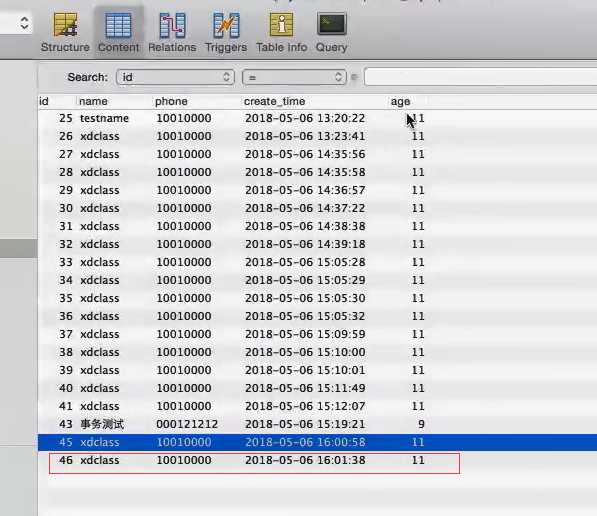Viewport: 597px width, 516px height.
Task: Select the xdclass name in row 30
Action: (99, 208)
